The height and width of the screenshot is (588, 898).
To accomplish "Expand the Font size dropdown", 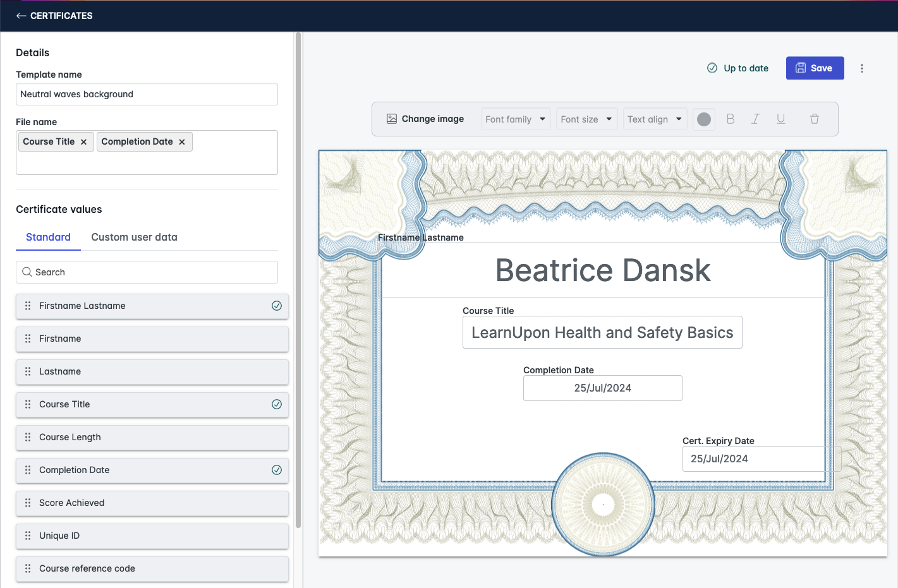I will 586,119.
